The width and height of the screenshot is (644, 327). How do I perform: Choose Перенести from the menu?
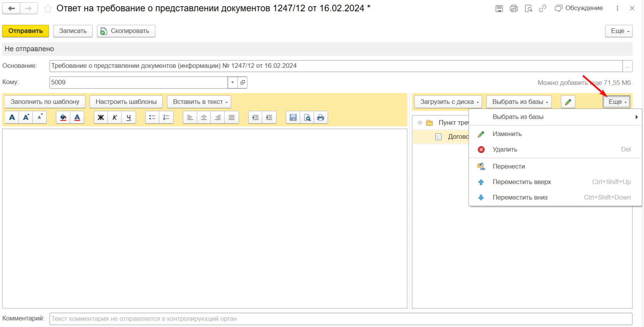point(555,167)
